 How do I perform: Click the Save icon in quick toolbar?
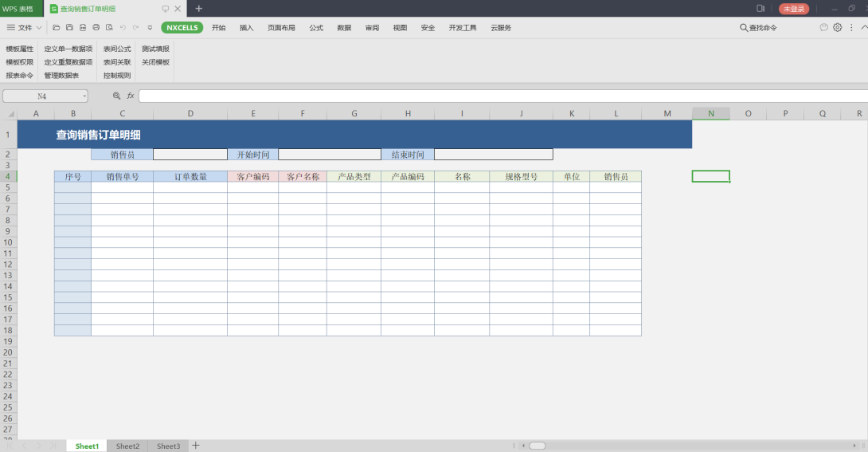pos(70,28)
